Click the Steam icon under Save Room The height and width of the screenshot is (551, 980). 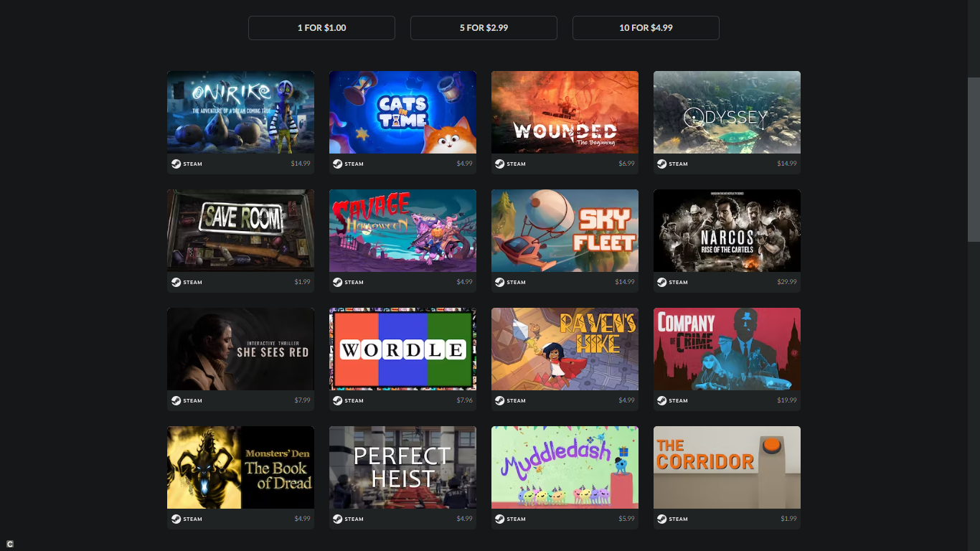tap(176, 282)
